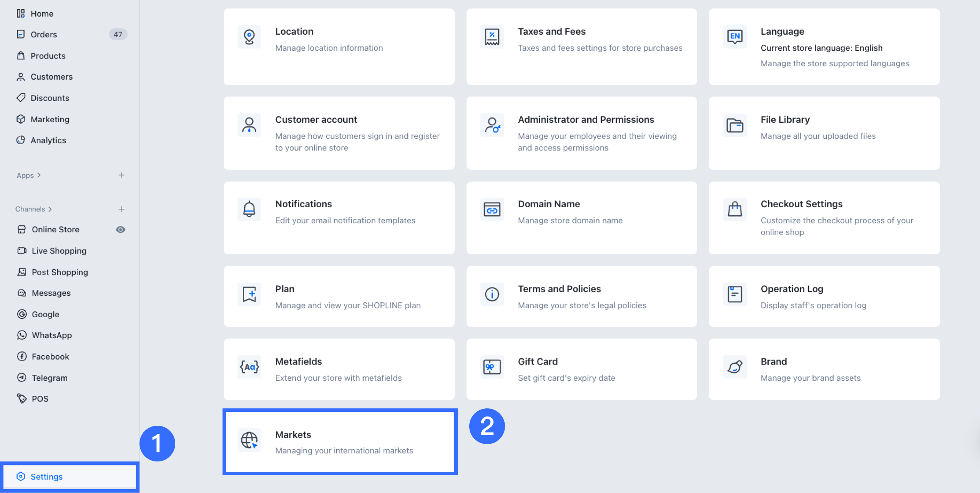This screenshot has width=980, height=493.
Task: Add a new channel with plus
Action: (121, 209)
